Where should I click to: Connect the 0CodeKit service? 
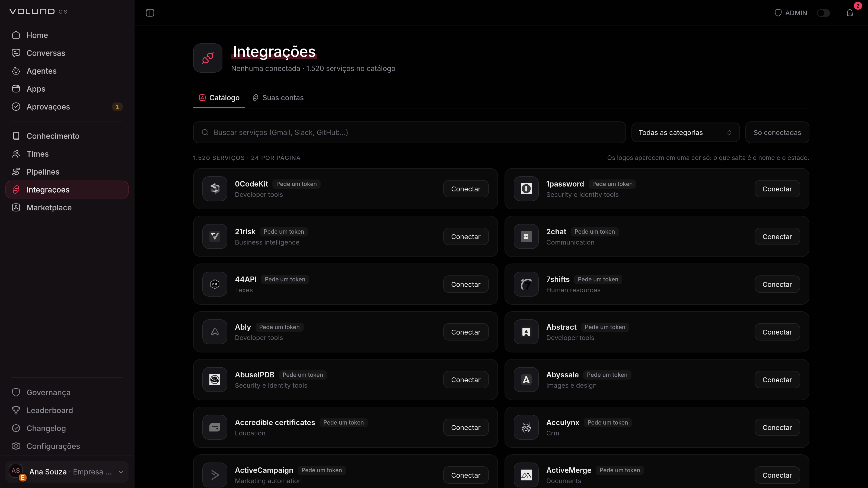(466, 189)
